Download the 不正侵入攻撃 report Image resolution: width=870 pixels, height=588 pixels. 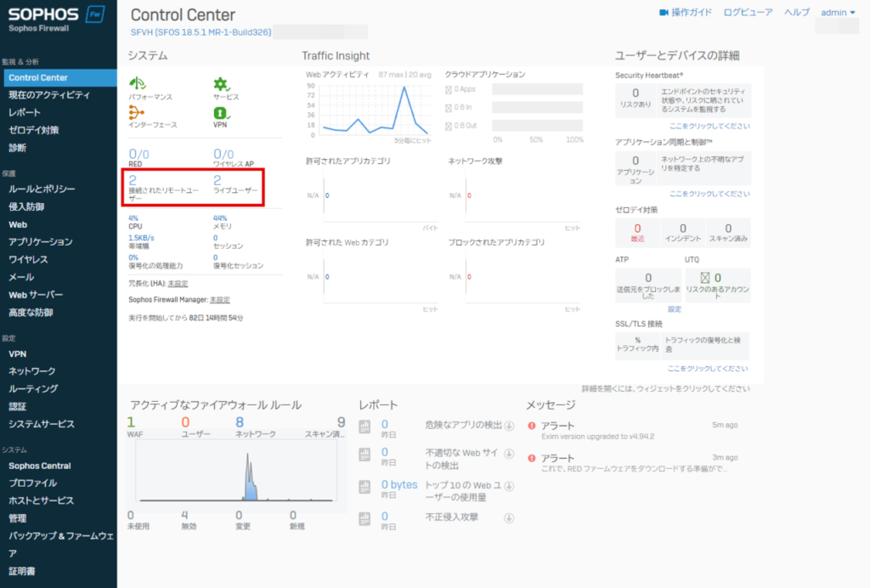click(509, 518)
